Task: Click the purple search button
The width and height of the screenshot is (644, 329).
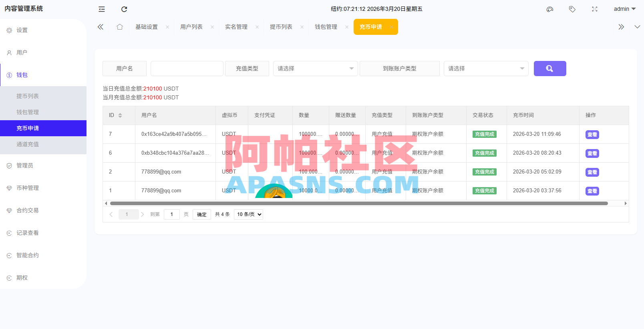Action: coord(550,69)
